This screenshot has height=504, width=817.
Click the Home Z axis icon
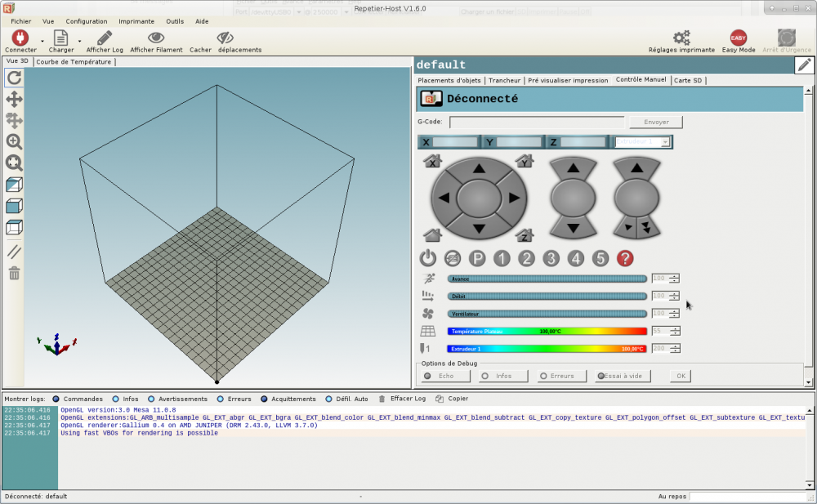525,235
